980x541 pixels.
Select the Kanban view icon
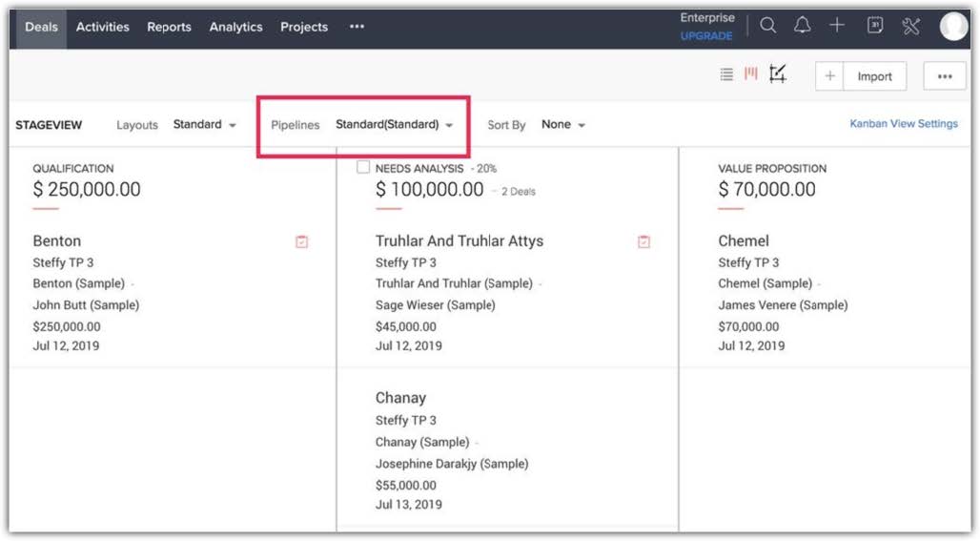(x=751, y=74)
